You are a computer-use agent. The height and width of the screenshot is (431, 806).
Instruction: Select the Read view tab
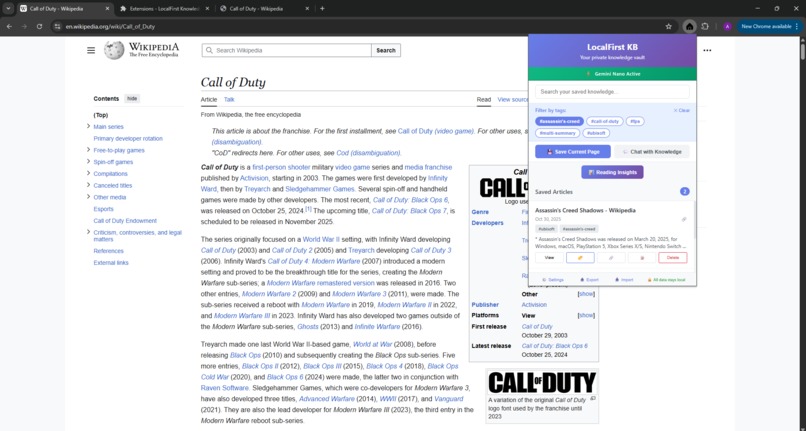coord(484,100)
